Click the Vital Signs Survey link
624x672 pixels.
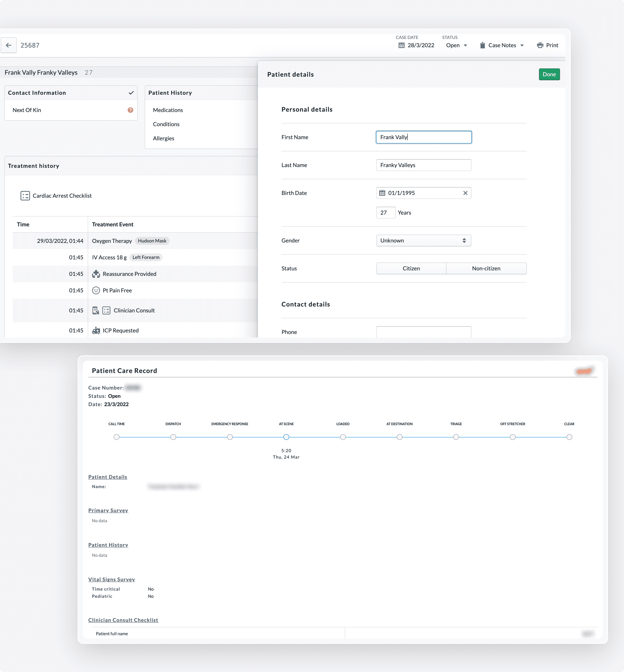pos(111,580)
